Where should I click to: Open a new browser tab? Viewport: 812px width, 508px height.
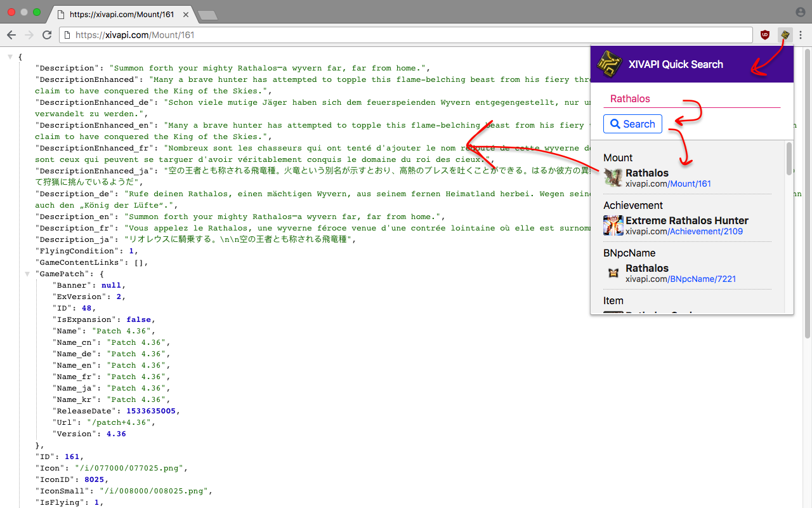(207, 14)
